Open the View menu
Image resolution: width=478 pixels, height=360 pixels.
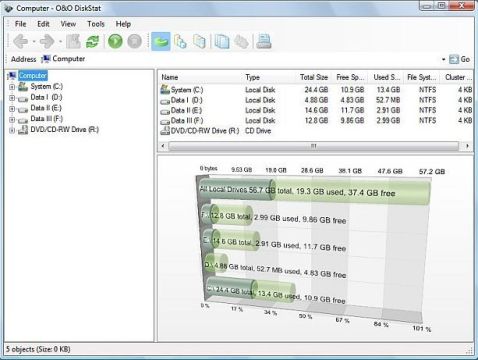click(x=68, y=24)
